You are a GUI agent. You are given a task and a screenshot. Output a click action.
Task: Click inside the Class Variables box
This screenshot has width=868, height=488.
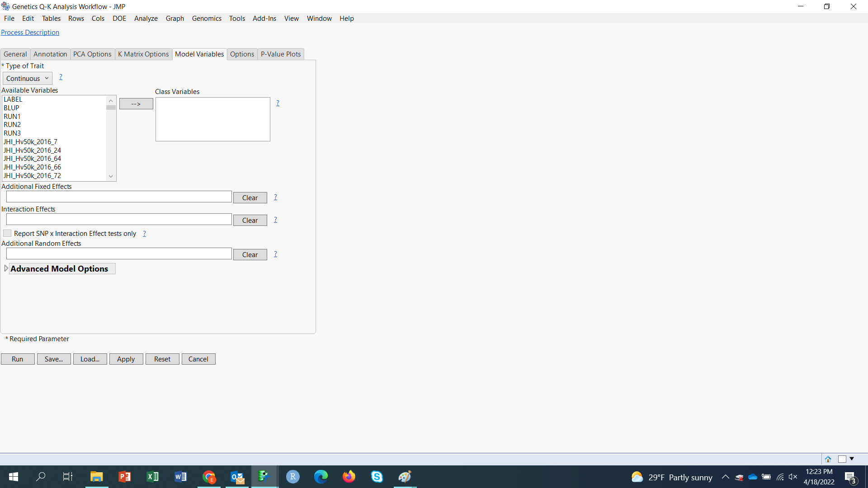point(213,119)
